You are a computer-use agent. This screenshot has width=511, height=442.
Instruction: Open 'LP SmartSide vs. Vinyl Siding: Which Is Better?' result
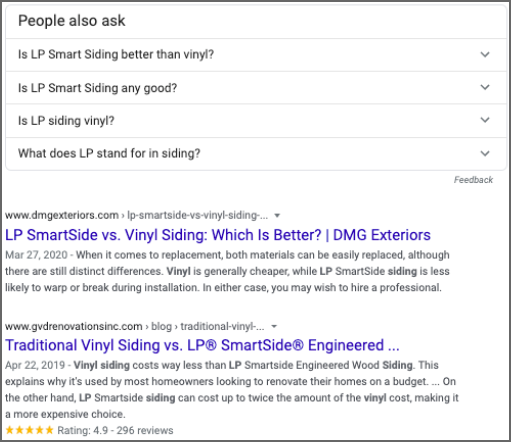point(218,235)
